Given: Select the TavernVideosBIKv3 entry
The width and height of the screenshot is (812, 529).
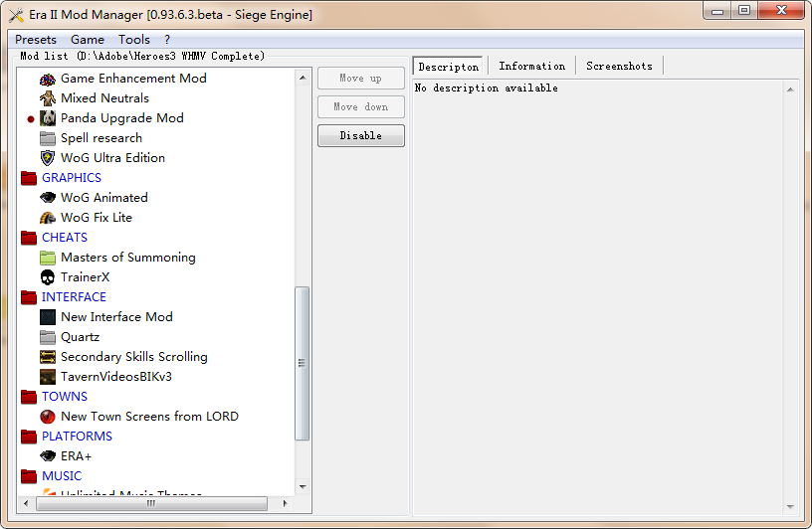Looking at the screenshot, I should click(x=116, y=376).
